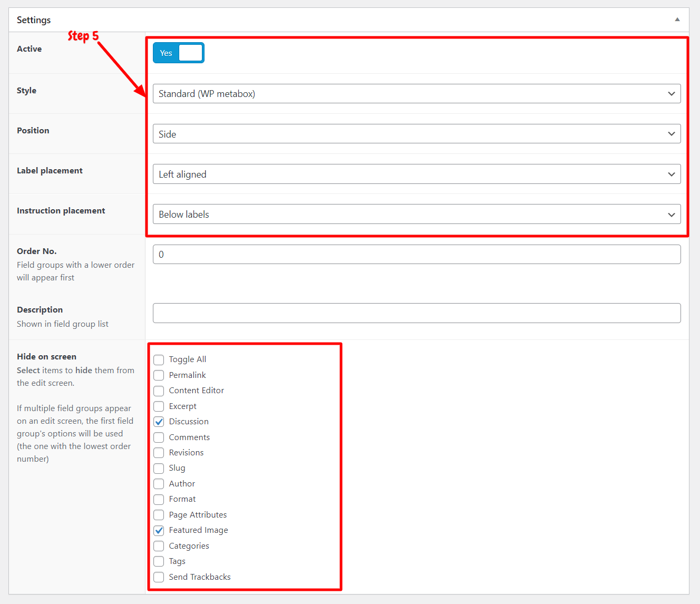Check the Slug checkbox
700x604 pixels.
click(159, 469)
